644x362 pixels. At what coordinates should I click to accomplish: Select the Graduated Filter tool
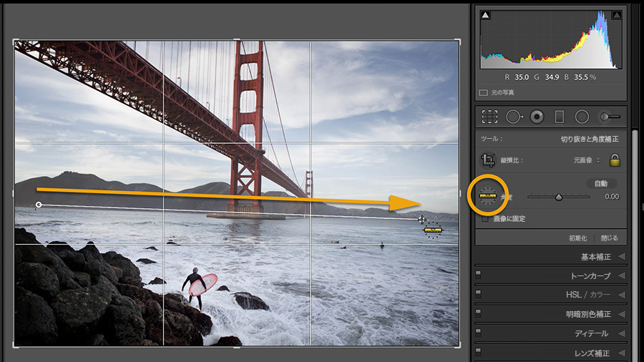560,117
